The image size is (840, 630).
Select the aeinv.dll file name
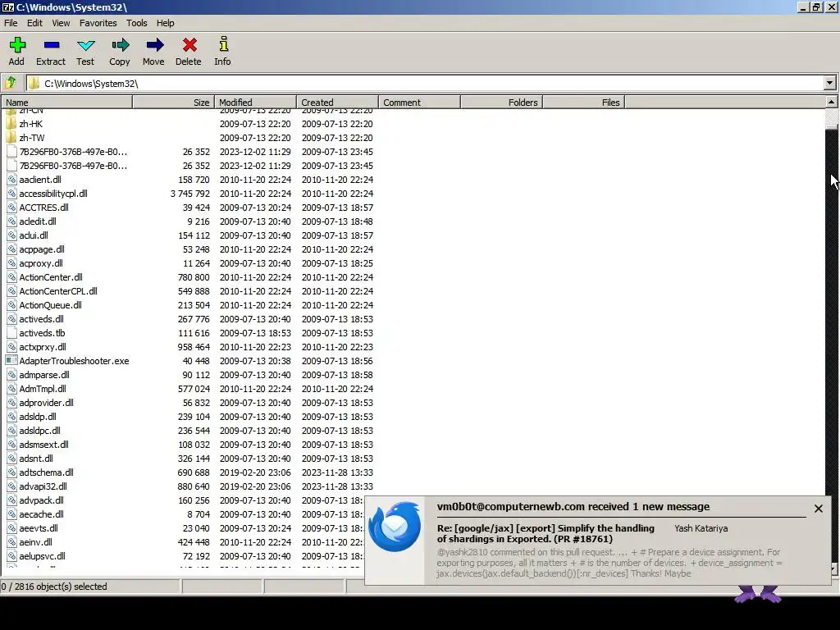pos(36,541)
